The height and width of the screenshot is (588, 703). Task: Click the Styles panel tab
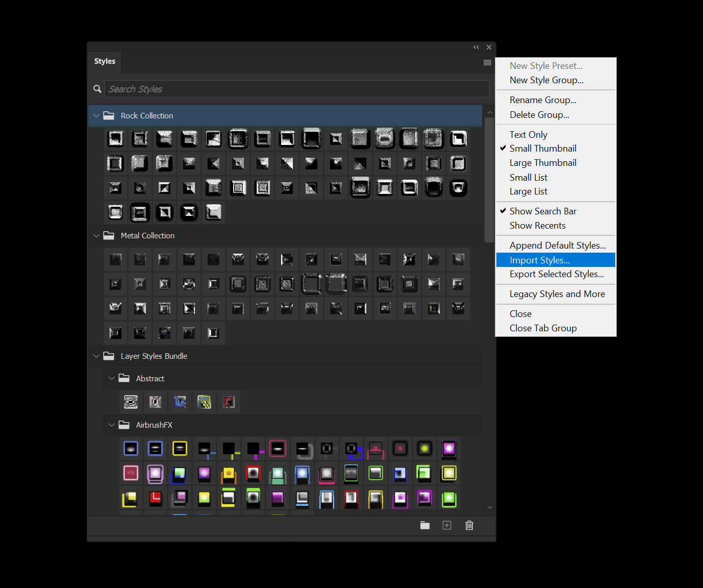tap(105, 61)
